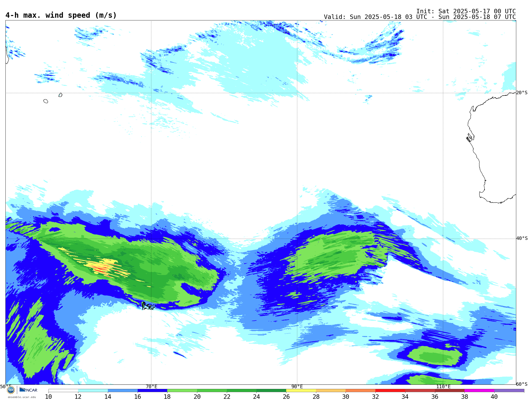Select the 10-12 white colorbar segment
532x400 pixels.
pyautogui.click(x=63, y=391)
